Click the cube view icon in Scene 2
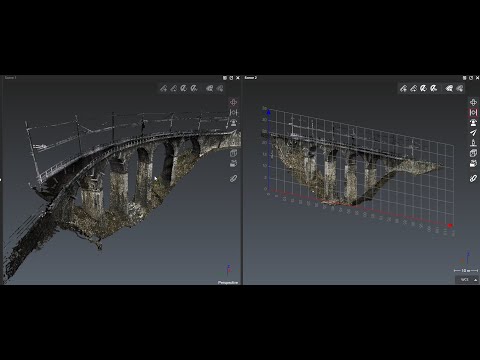Image resolution: width=480 pixels, height=360 pixels. [x=473, y=153]
